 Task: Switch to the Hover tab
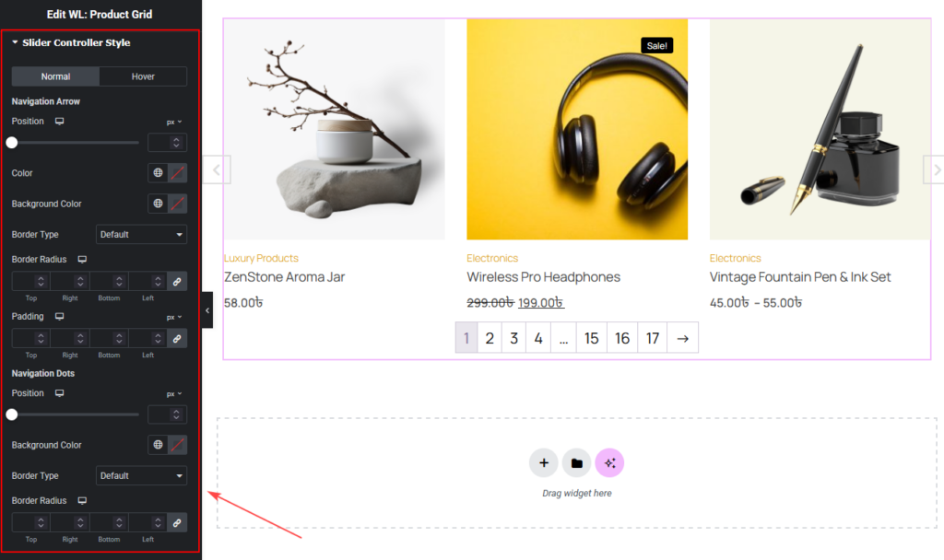click(x=143, y=76)
